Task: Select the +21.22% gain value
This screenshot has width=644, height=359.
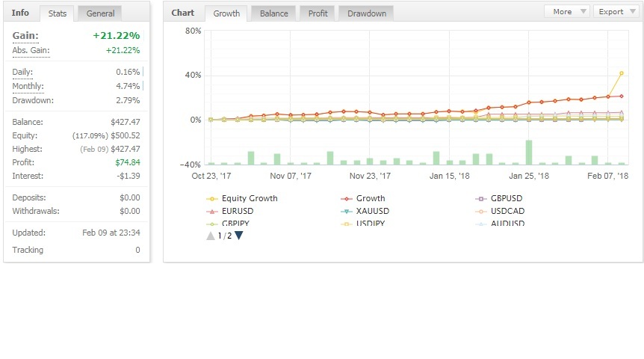Action: [117, 35]
